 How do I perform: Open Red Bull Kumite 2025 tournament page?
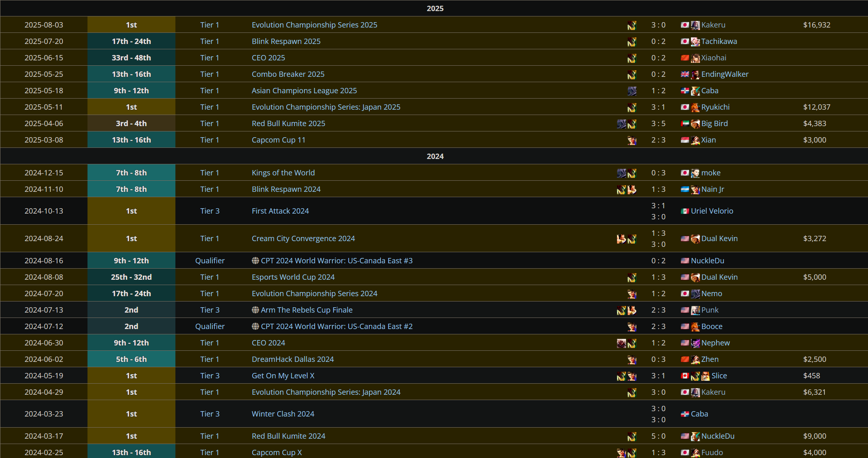(x=288, y=124)
